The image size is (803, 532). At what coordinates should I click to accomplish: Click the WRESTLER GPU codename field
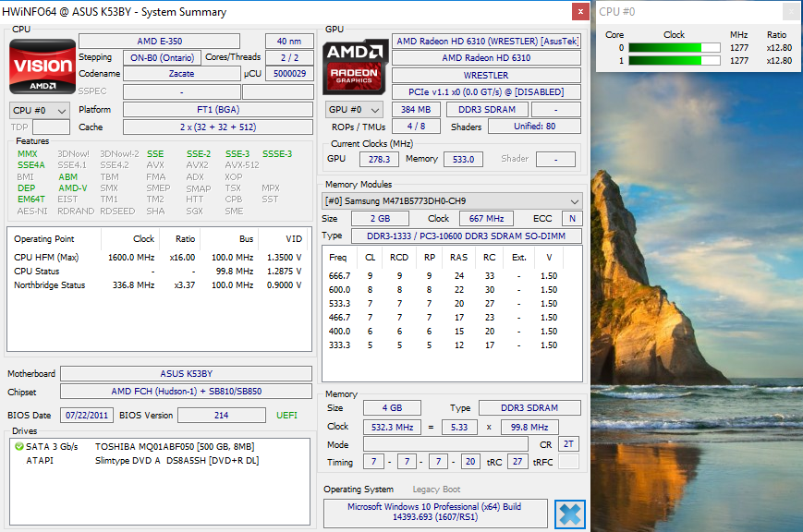point(486,75)
